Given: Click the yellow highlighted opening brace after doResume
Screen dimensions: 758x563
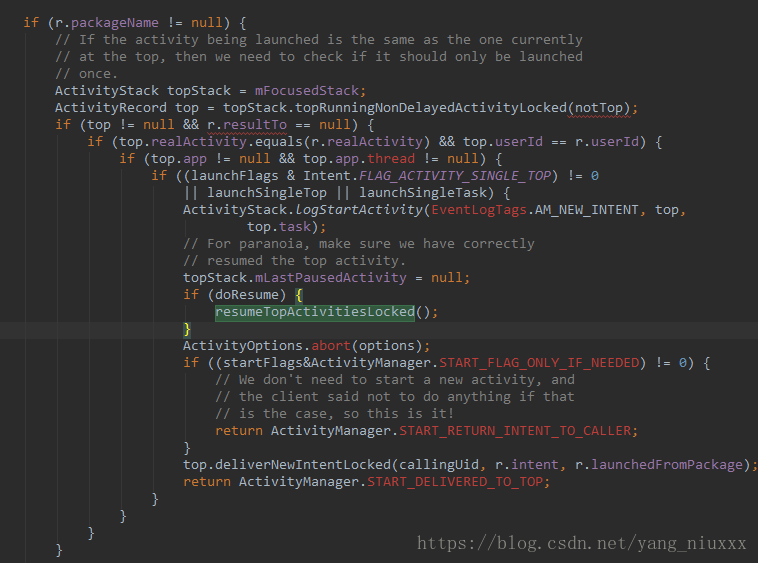Looking at the screenshot, I should click(299, 295).
